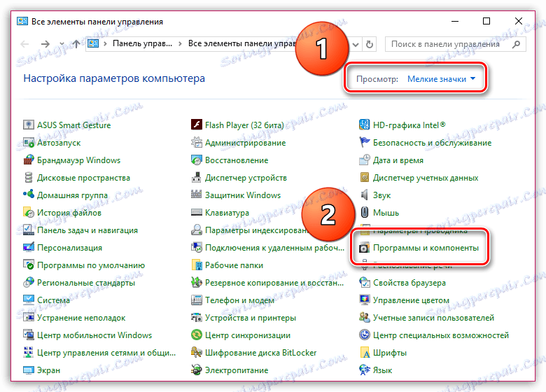Screen dimensions: 546x392
Task: Click the Диспетчер устройств icon
Action: click(x=197, y=178)
